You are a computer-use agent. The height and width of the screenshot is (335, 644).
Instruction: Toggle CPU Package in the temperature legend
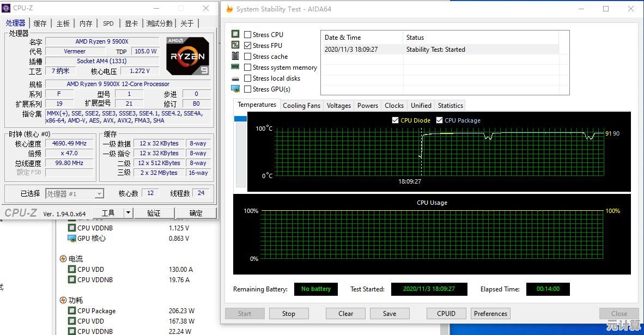coord(441,120)
